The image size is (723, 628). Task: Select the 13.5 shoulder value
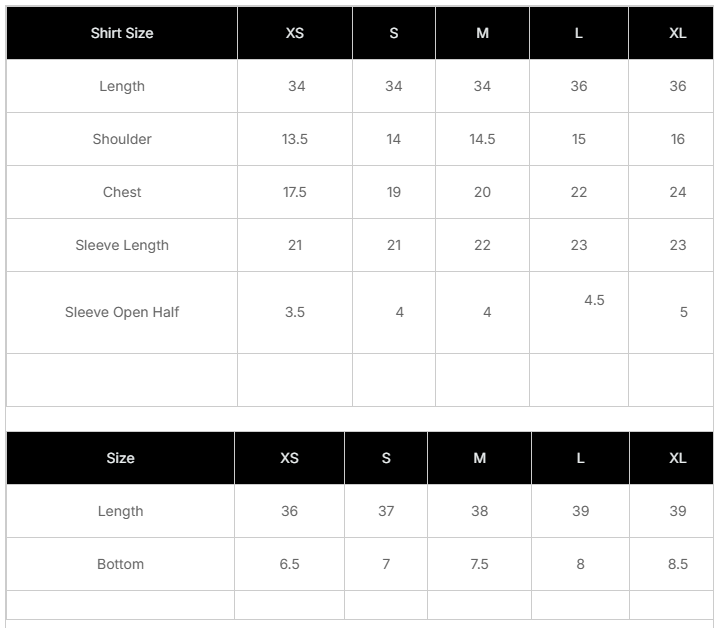295,139
